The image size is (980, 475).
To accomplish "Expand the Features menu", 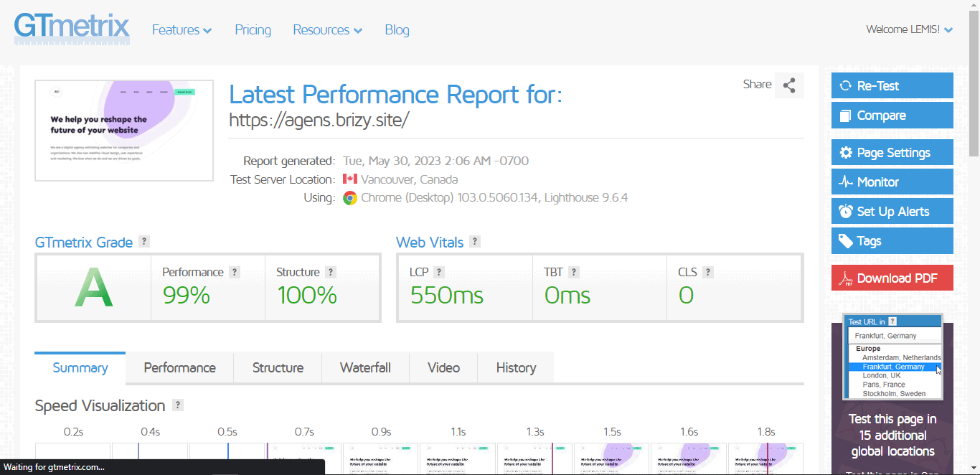I will pyautogui.click(x=182, y=30).
